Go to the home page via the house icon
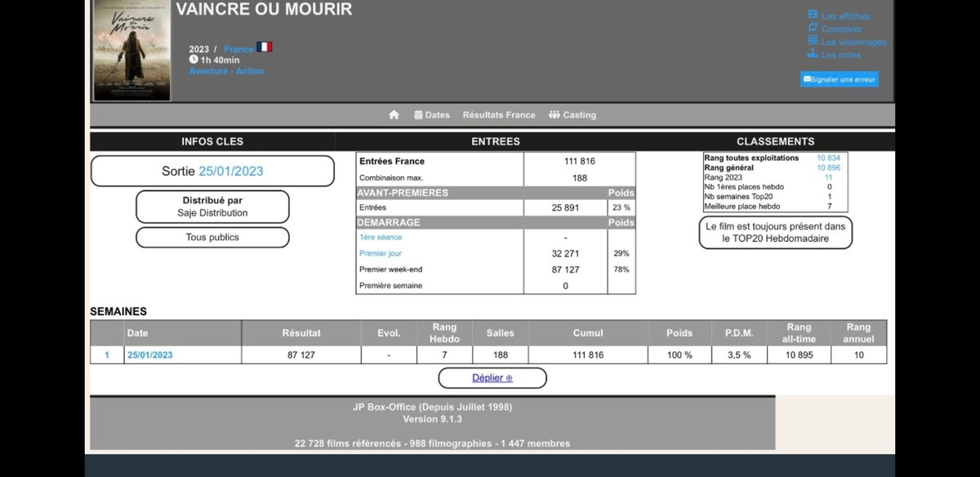 [x=394, y=115]
